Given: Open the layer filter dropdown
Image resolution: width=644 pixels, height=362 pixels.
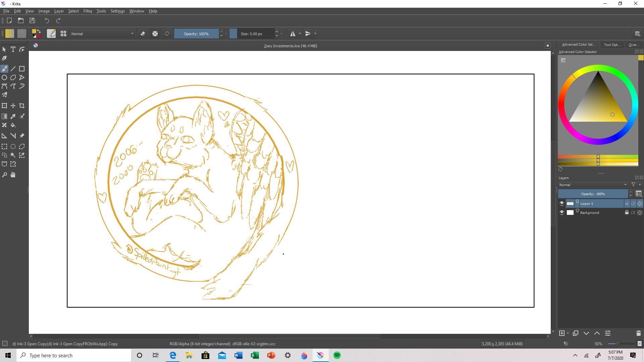Looking at the screenshot, I should [x=636, y=185].
